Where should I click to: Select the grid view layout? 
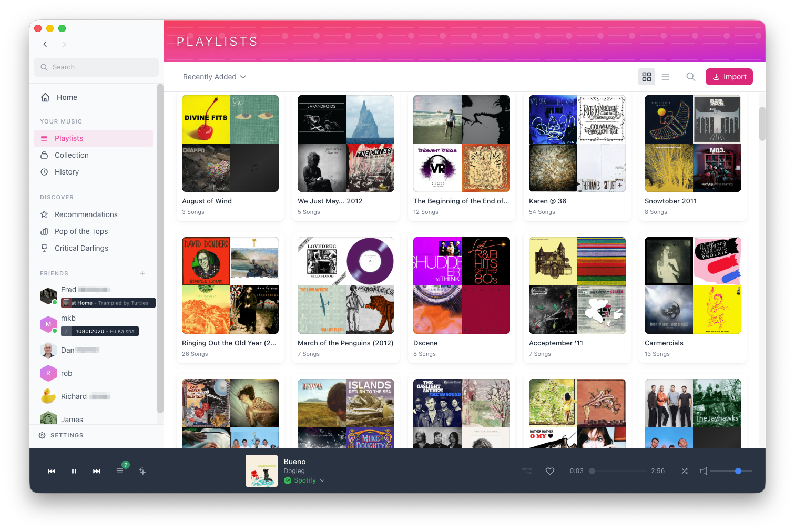[647, 76]
